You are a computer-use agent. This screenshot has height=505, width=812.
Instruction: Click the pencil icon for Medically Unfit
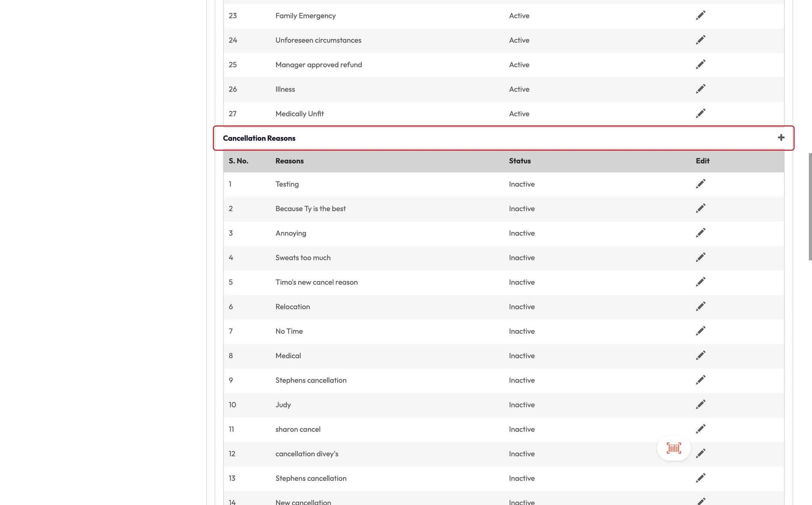(700, 114)
